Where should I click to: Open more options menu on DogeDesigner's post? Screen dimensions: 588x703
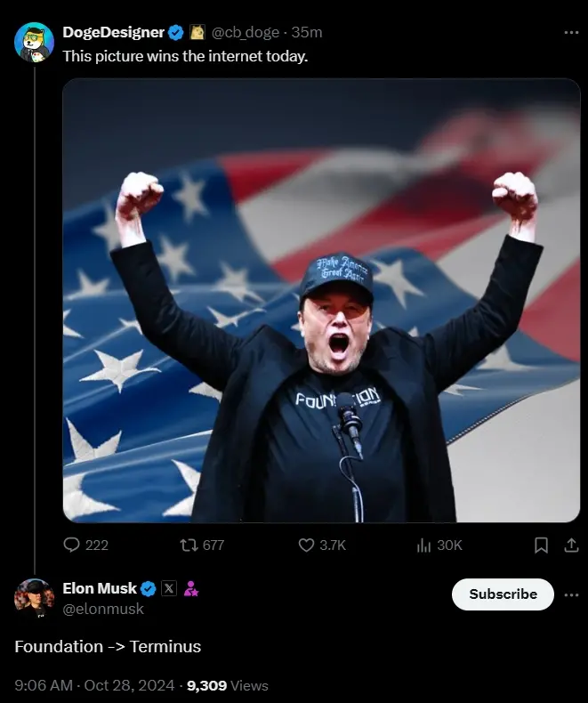click(571, 32)
